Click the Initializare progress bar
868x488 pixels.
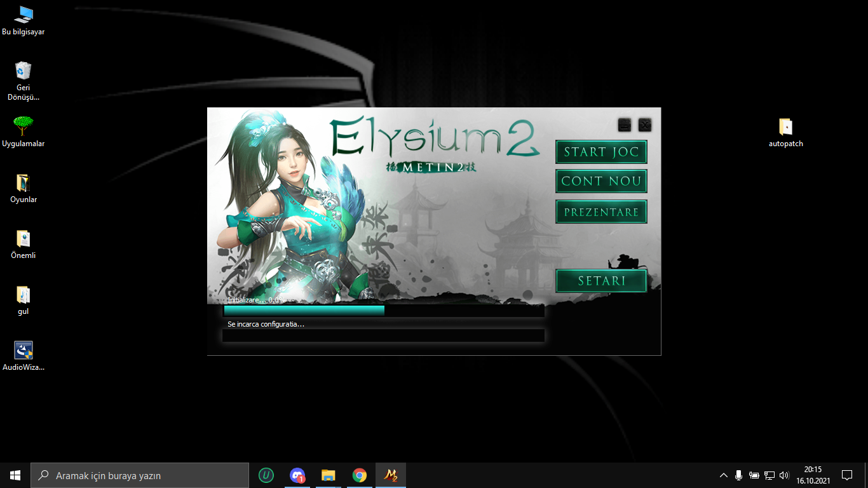pyautogui.click(x=384, y=311)
